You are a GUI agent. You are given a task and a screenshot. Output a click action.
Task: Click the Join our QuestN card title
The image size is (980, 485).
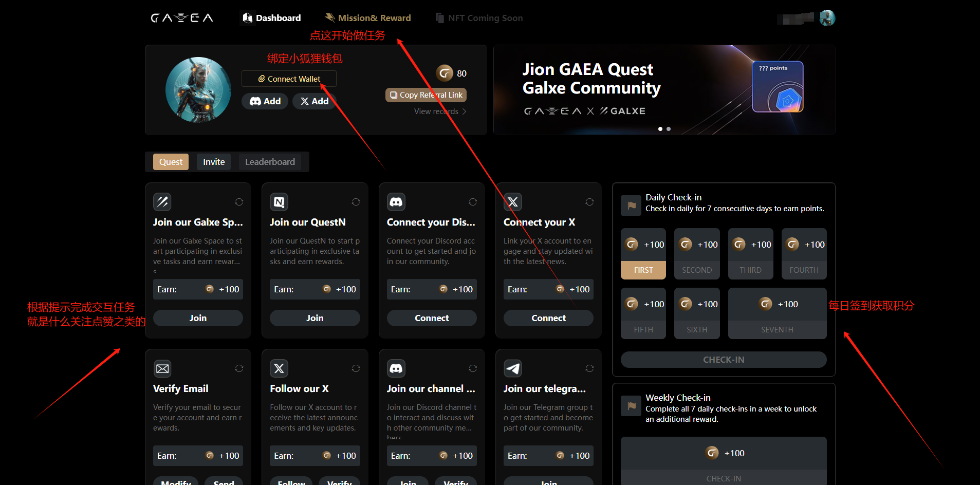pyautogui.click(x=307, y=222)
